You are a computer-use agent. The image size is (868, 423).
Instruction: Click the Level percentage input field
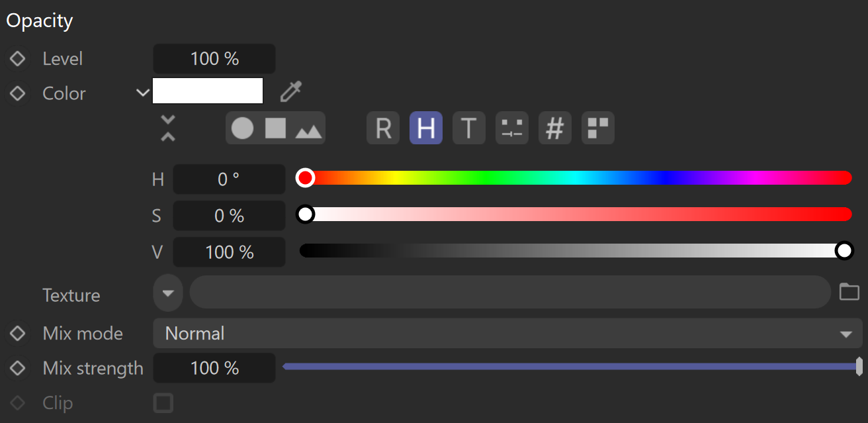(x=214, y=59)
